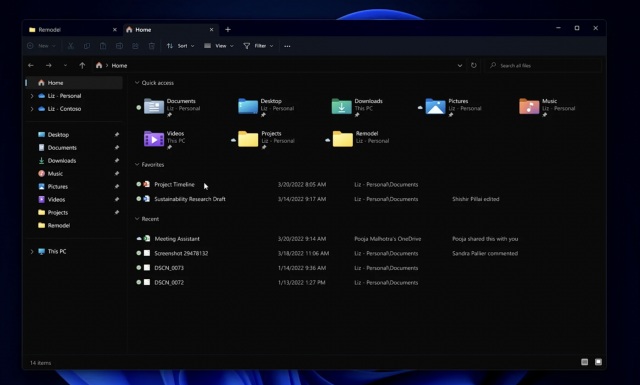Select Remodel in navigation pane
The image size is (640, 385).
point(74,225)
